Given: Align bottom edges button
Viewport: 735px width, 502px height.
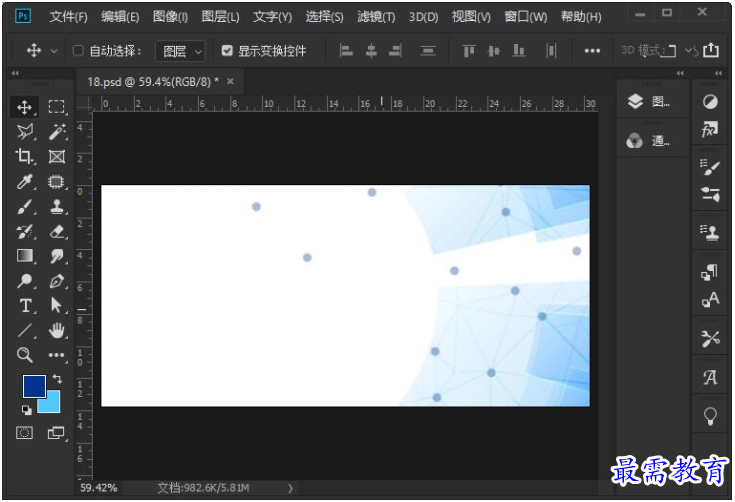Looking at the screenshot, I should pyautogui.click(x=518, y=50).
